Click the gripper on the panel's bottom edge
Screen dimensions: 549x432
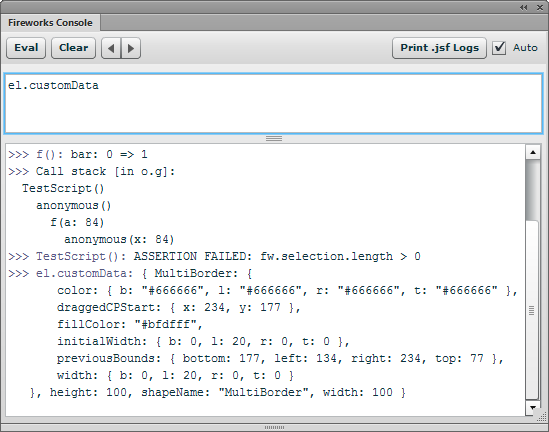274,427
